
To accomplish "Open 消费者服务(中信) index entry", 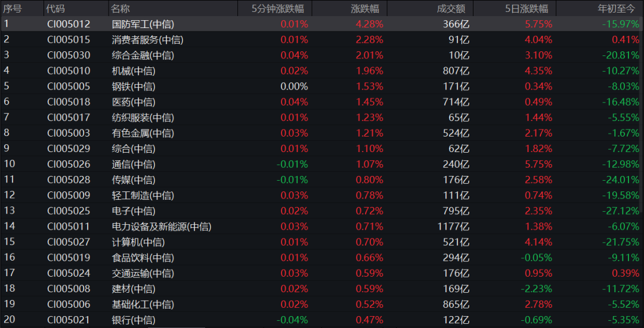I will pos(147,40).
